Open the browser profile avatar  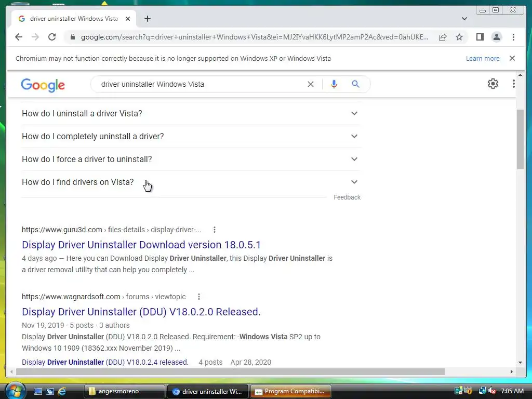(x=496, y=37)
